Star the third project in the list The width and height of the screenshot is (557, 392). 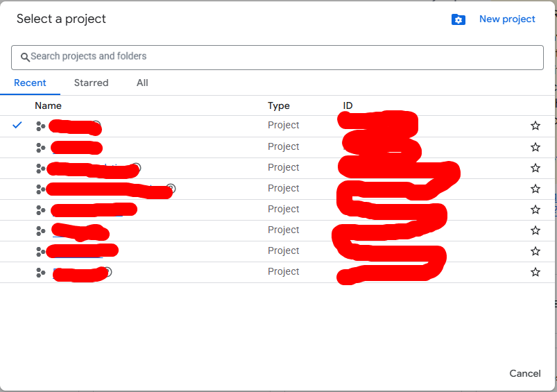click(535, 168)
